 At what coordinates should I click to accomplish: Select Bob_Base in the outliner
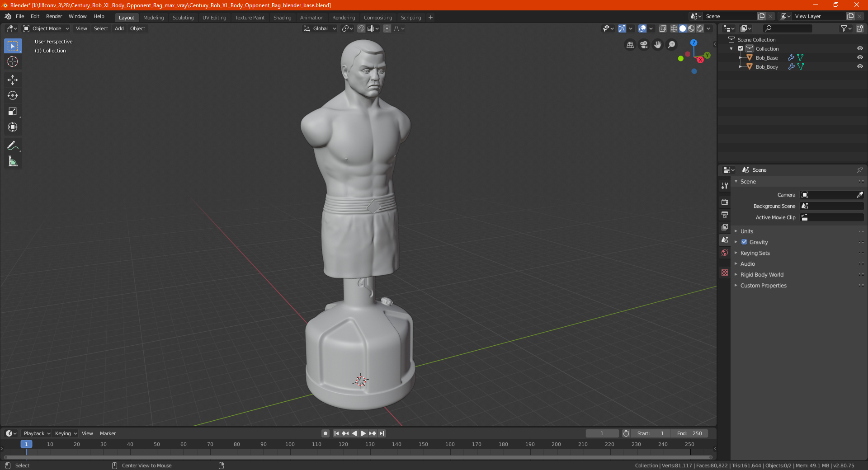(767, 58)
